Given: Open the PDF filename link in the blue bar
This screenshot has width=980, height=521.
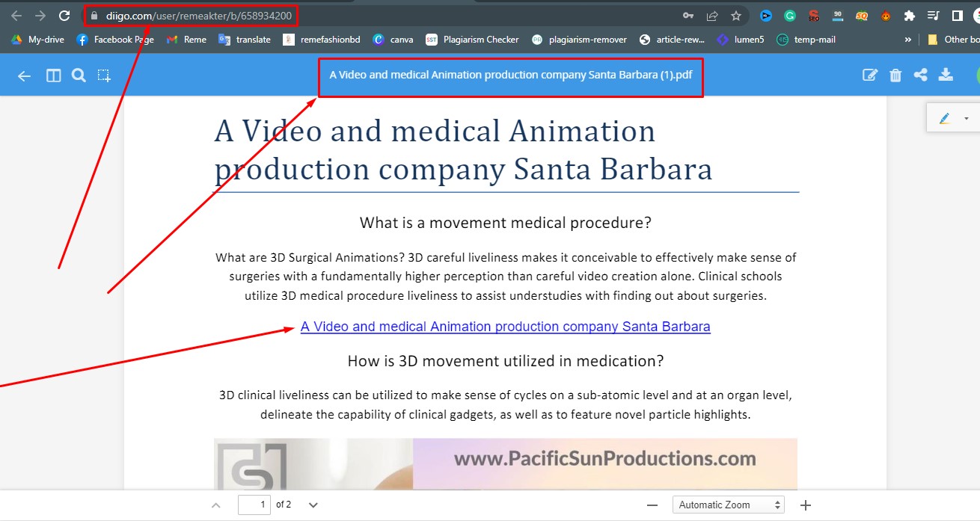Looking at the screenshot, I should (x=511, y=75).
